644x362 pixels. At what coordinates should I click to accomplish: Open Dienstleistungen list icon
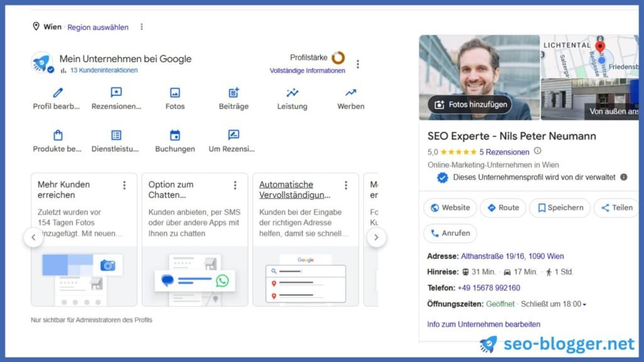tap(116, 135)
